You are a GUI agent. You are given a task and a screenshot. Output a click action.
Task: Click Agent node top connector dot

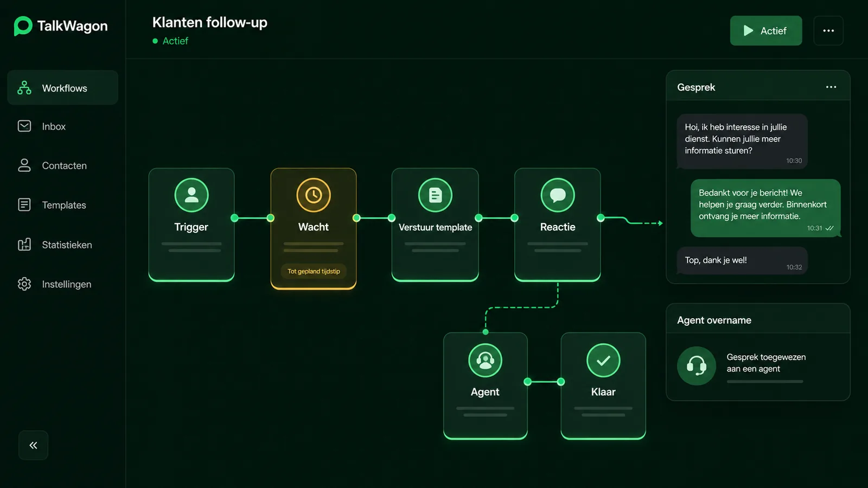point(486,332)
